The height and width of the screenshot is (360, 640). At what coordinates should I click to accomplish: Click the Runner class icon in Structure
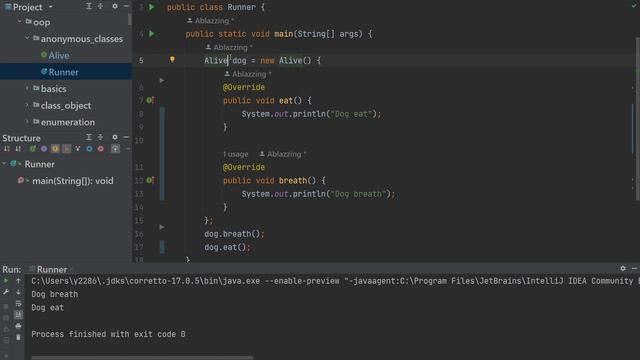coord(14,164)
